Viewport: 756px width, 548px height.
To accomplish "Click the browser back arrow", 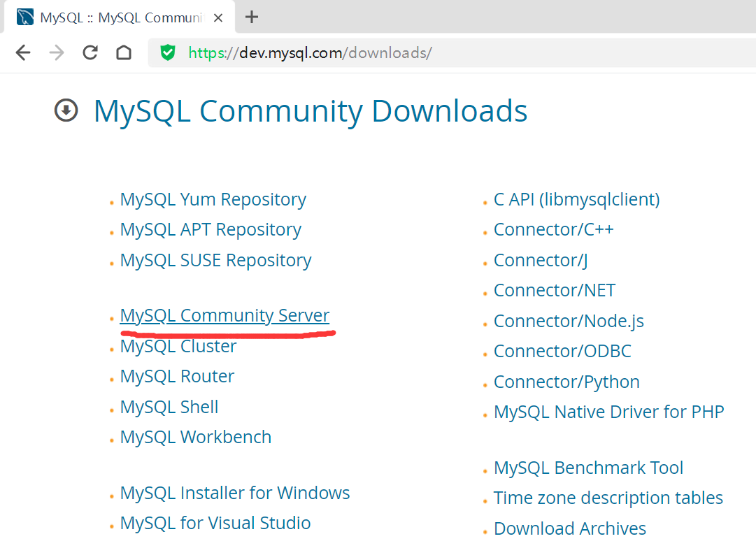I will point(23,52).
